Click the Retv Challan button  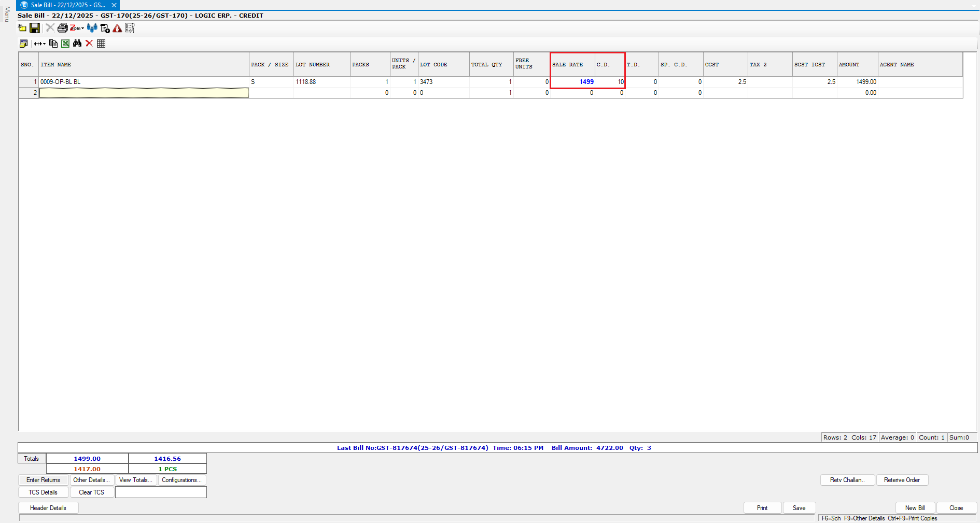point(847,480)
